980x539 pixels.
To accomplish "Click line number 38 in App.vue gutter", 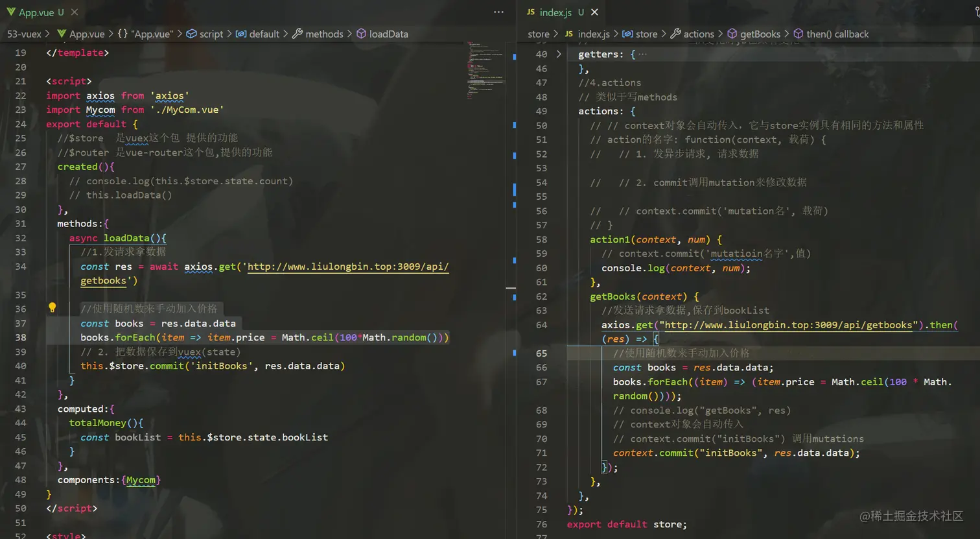I will 21,337.
